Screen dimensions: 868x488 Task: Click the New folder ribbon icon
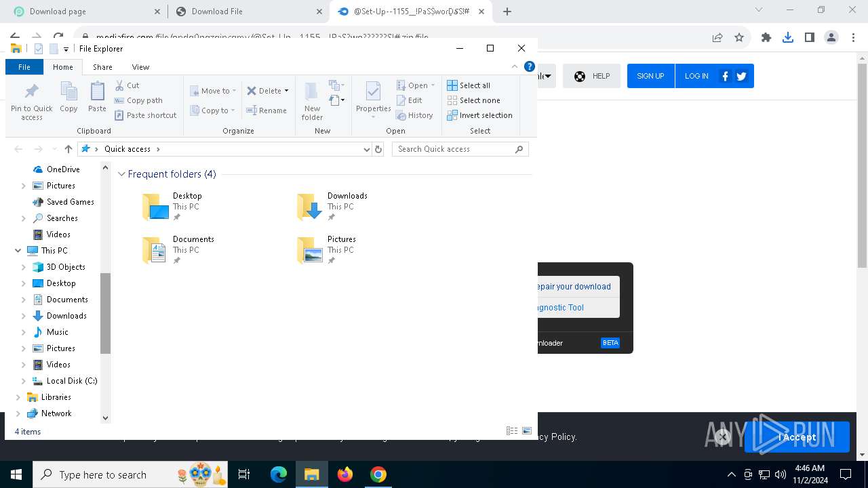(312, 101)
